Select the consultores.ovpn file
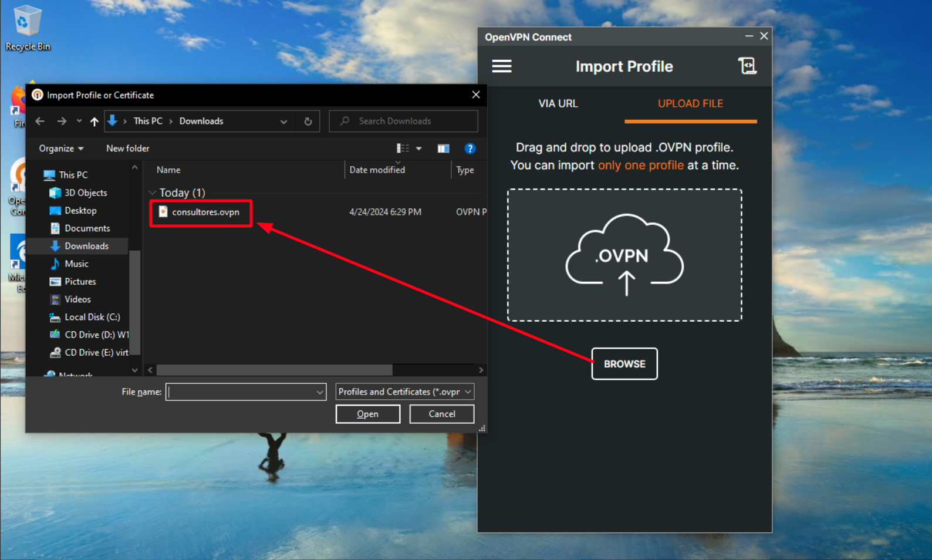932x560 pixels. (205, 212)
